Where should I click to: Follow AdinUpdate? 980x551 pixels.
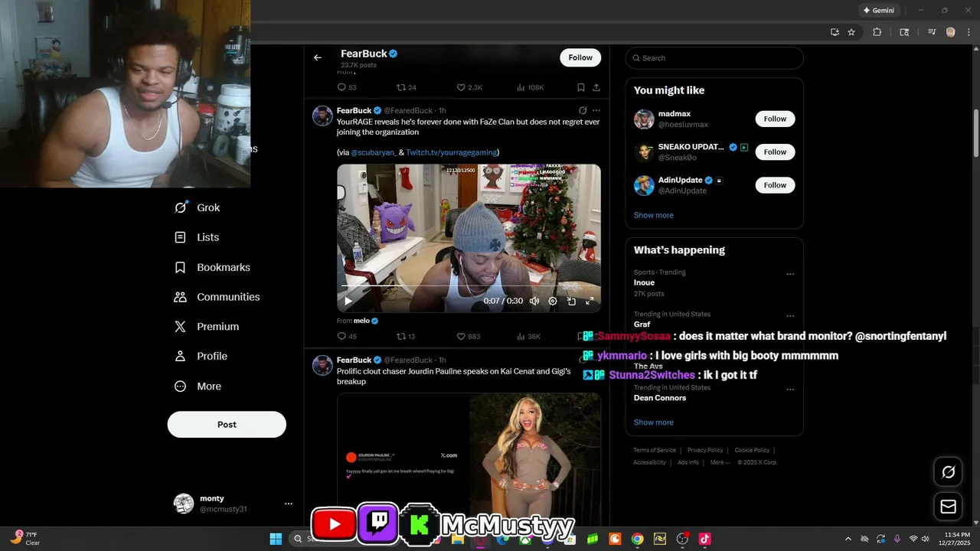[775, 185]
